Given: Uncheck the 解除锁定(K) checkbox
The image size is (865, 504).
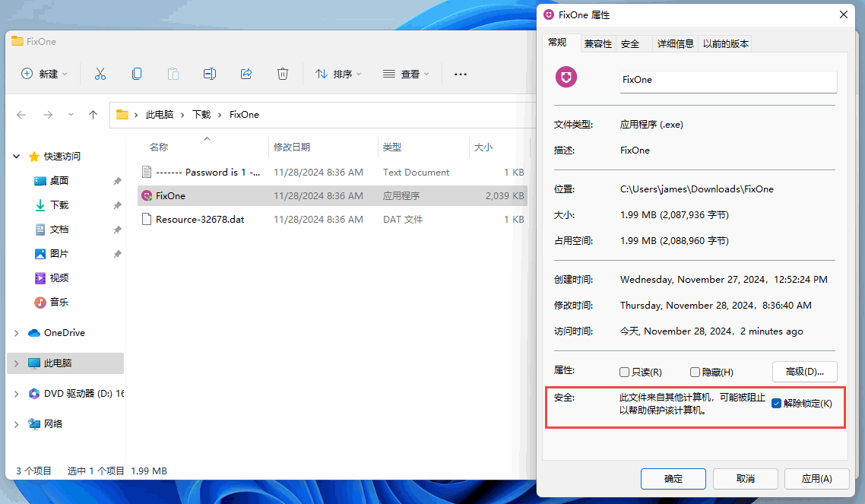Looking at the screenshot, I should pos(776,403).
